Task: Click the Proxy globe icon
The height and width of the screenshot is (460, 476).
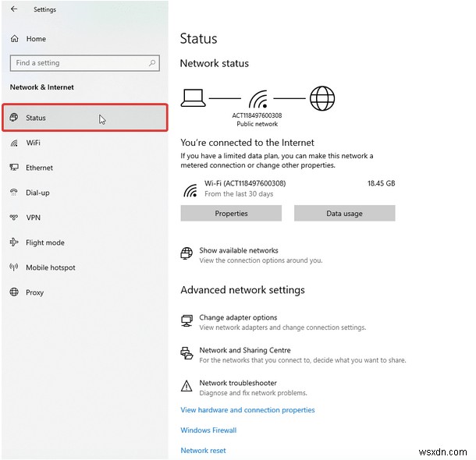Action: 14,292
